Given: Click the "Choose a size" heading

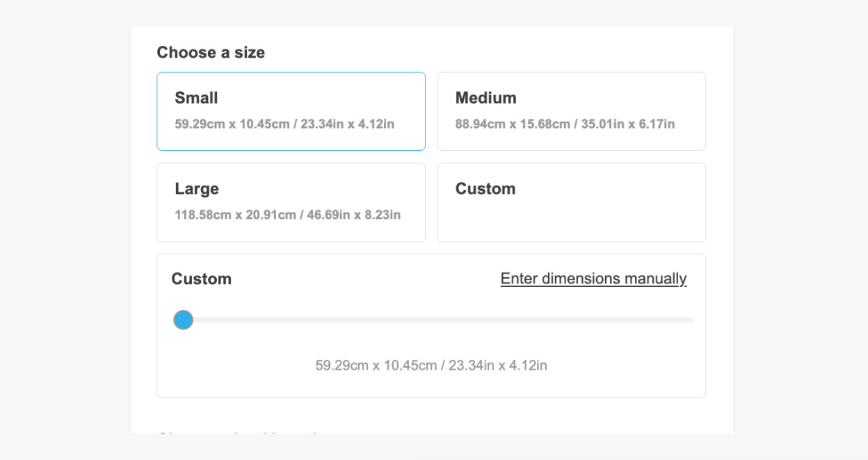Looking at the screenshot, I should pyautogui.click(x=211, y=53).
